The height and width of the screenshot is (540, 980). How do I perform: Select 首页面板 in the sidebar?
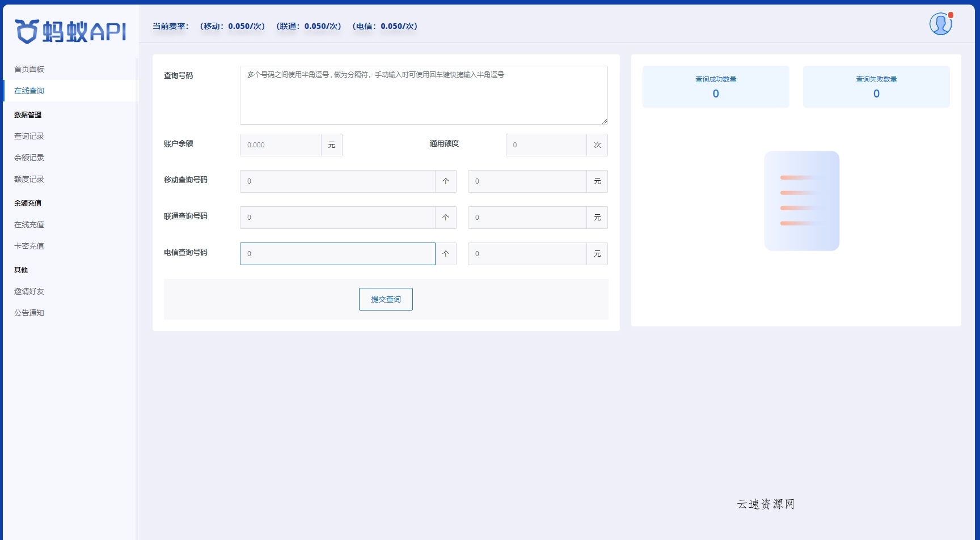point(29,69)
